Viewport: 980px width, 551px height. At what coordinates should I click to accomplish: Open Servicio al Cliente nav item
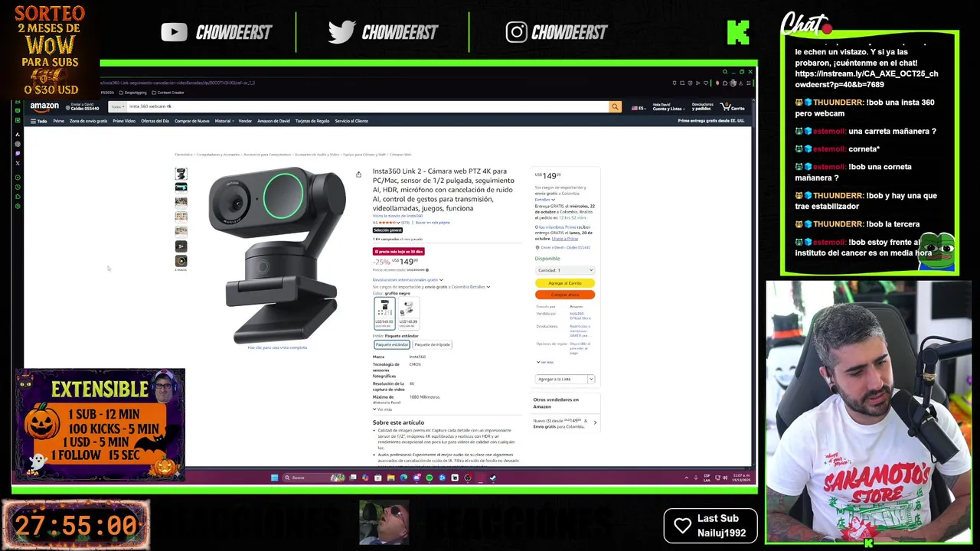351,121
